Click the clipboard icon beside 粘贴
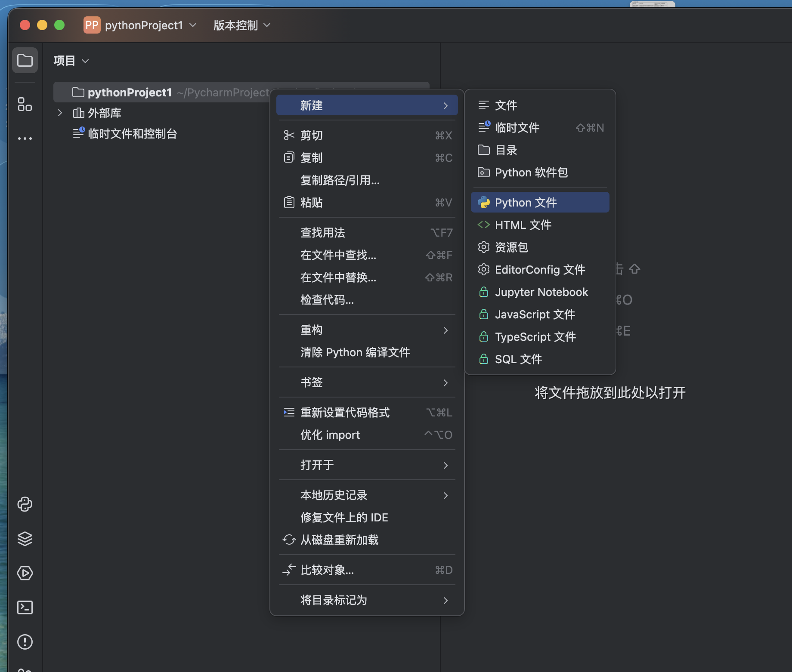 (x=289, y=203)
